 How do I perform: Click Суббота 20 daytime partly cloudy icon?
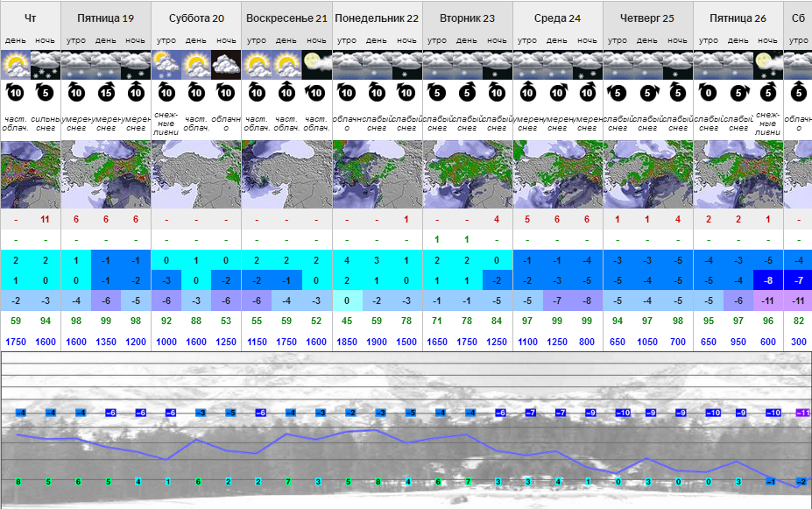click(196, 65)
